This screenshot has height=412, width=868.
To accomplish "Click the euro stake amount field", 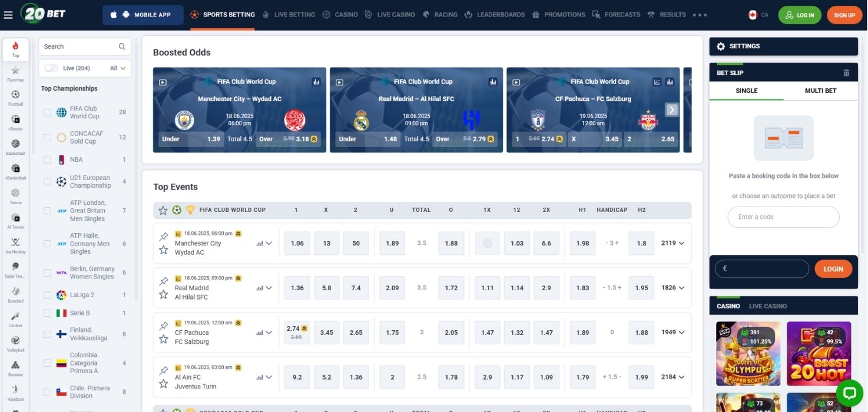I will pyautogui.click(x=761, y=269).
